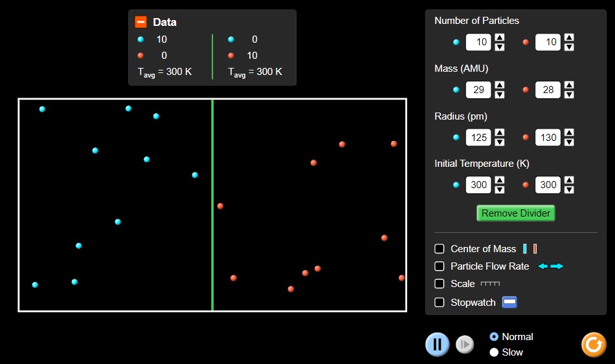Select the Normal speed radio button
This screenshot has height=364, width=615.
point(495,337)
